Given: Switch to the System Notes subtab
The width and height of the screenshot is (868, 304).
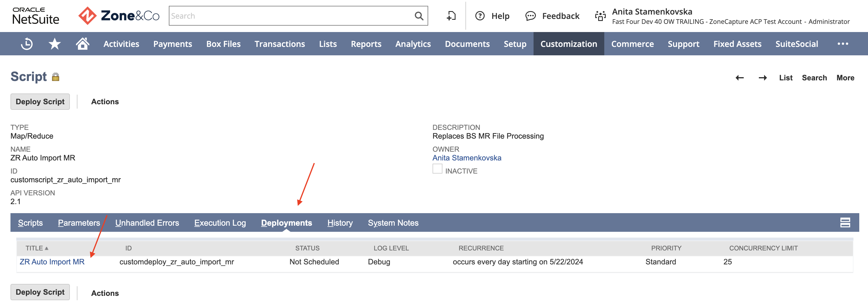Looking at the screenshot, I should click(393, 223).
